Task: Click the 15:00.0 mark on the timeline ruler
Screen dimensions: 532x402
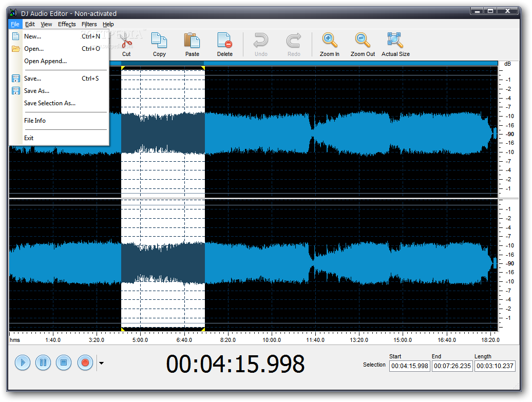Action: coord(403,339)
